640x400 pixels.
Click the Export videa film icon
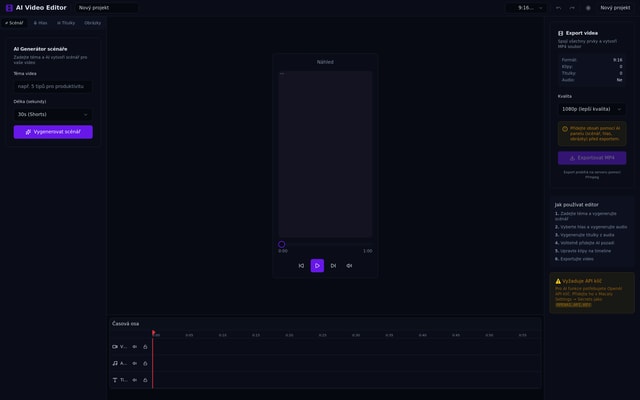[560, 33]
